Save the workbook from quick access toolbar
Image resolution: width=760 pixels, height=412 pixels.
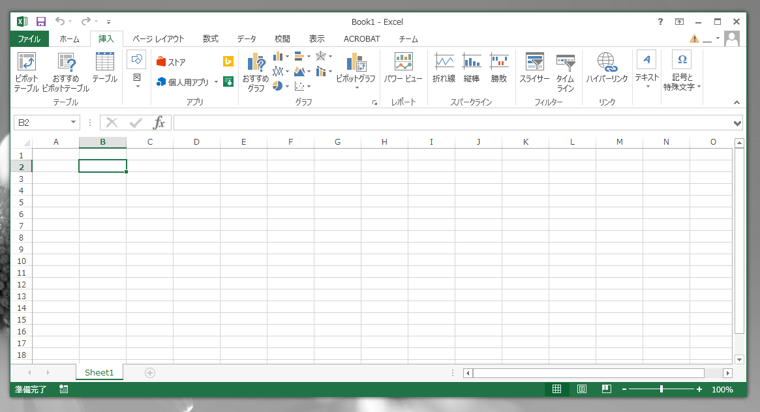(x=41, y=21)
